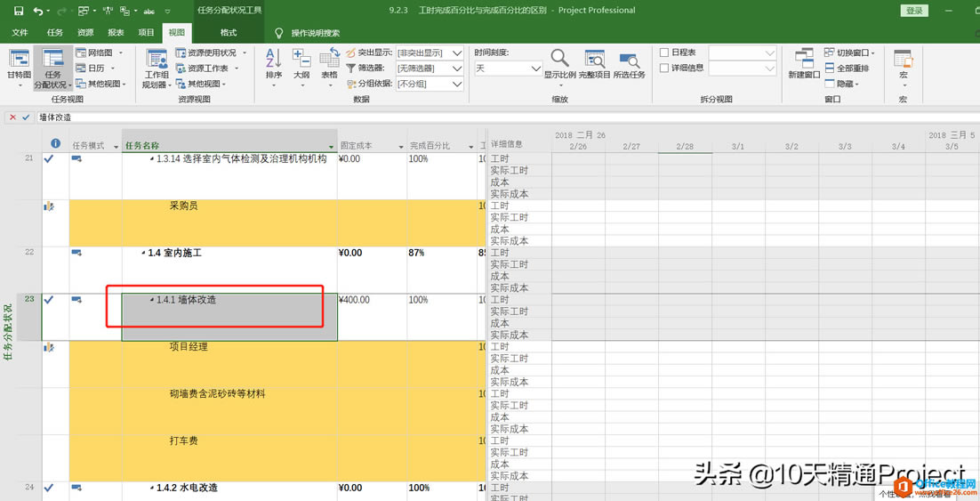Click the 登录 sign-in button
Screen dimensions: 980x501
click(x=914, y=11)
